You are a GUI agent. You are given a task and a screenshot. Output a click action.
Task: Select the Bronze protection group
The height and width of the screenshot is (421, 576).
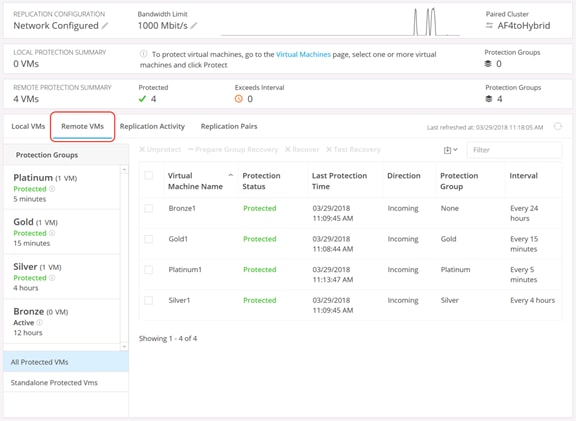pyautogui.click(x=62, y=322)
